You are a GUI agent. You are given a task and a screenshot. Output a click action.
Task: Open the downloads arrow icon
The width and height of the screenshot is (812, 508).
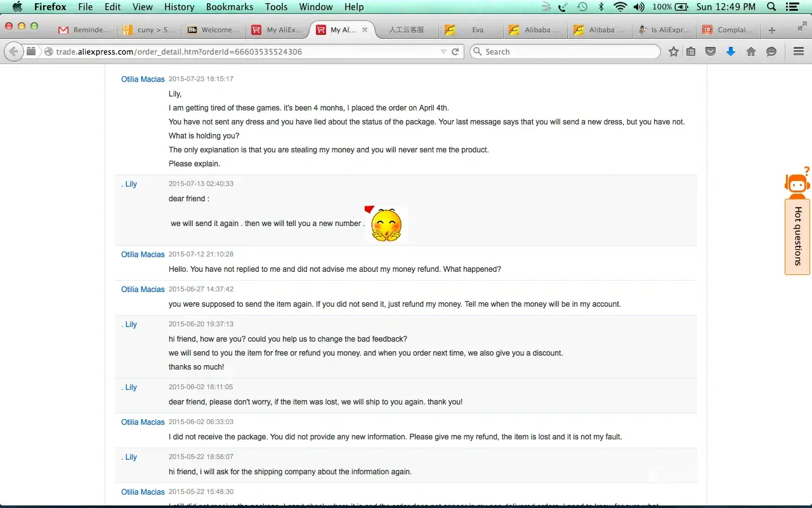(731, 51)
